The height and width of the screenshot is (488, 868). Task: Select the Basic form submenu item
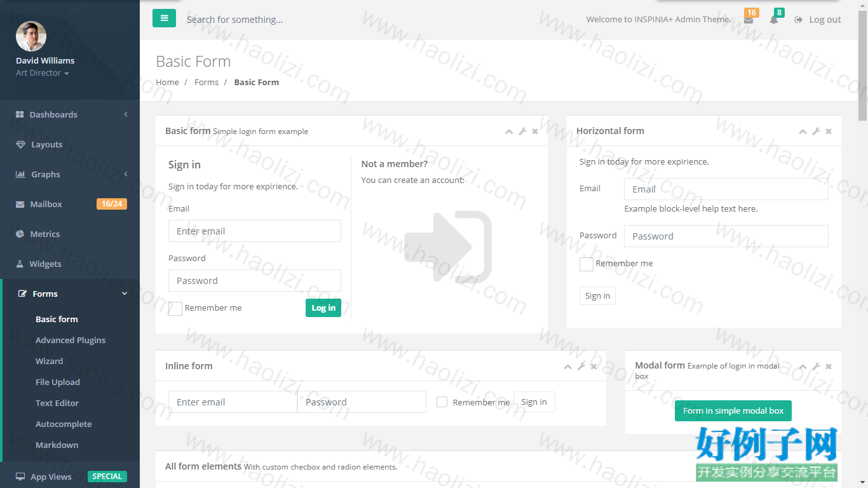coord(57,319)
